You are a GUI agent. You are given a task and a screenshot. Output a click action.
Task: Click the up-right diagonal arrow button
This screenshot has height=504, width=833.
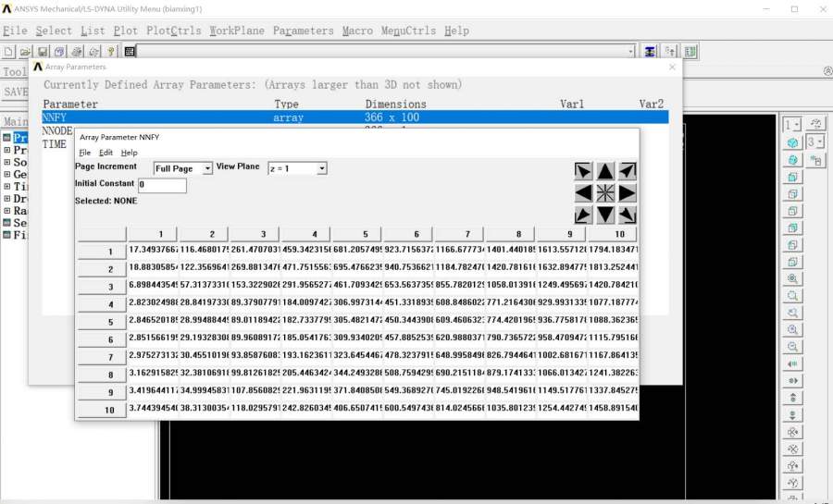point(627,171)
